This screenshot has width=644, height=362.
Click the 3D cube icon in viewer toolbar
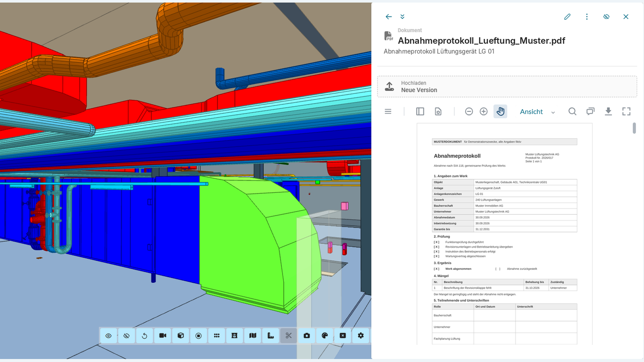tap(181, 335)
